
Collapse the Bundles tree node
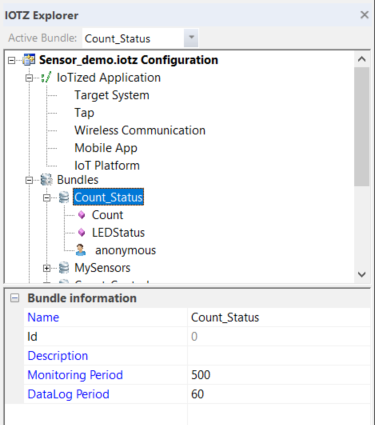[29, 180]
